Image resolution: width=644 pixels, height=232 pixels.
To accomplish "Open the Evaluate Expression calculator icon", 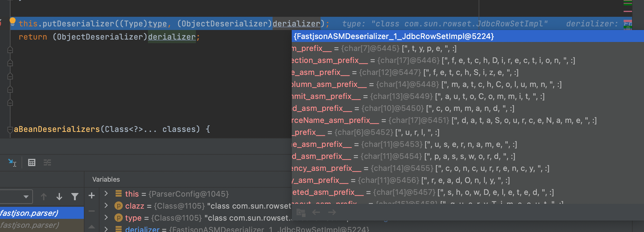I will (x=32, y=162).
